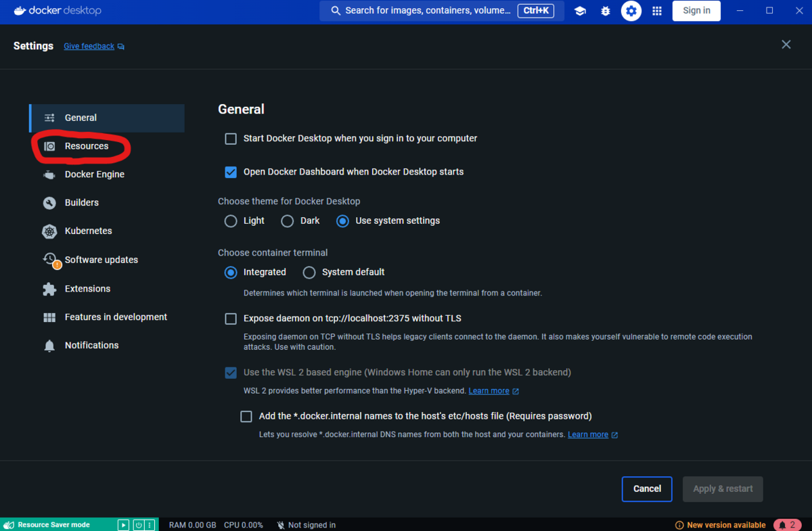Click the Settings gear icon in header
Screen dimensions: 812x531
pyautogui.click(x=631, y=11)
